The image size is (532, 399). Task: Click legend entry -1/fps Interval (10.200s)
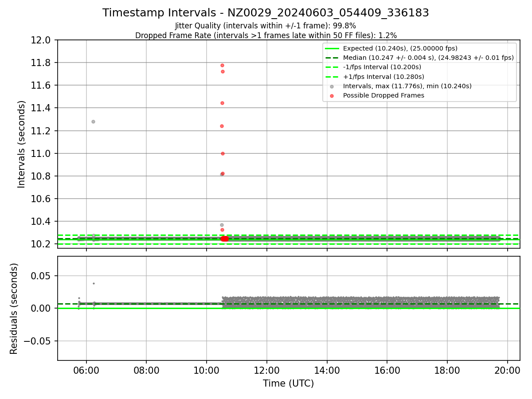(382, 67)
